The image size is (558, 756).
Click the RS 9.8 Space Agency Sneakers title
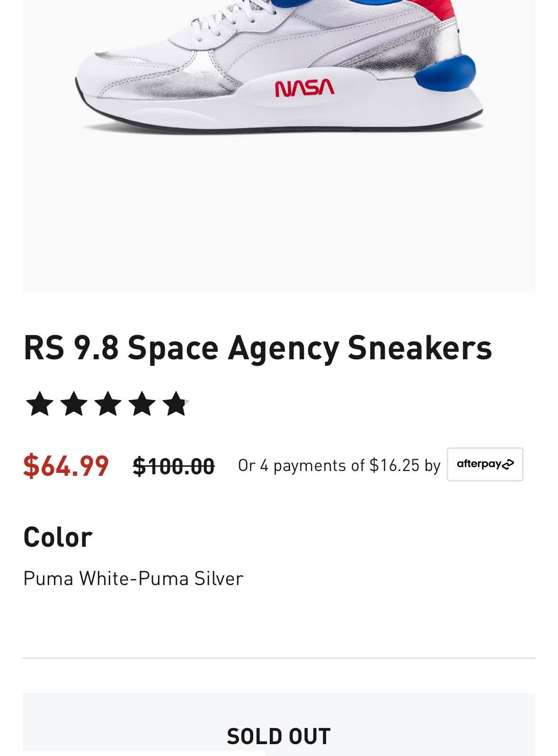pos(257,348)
